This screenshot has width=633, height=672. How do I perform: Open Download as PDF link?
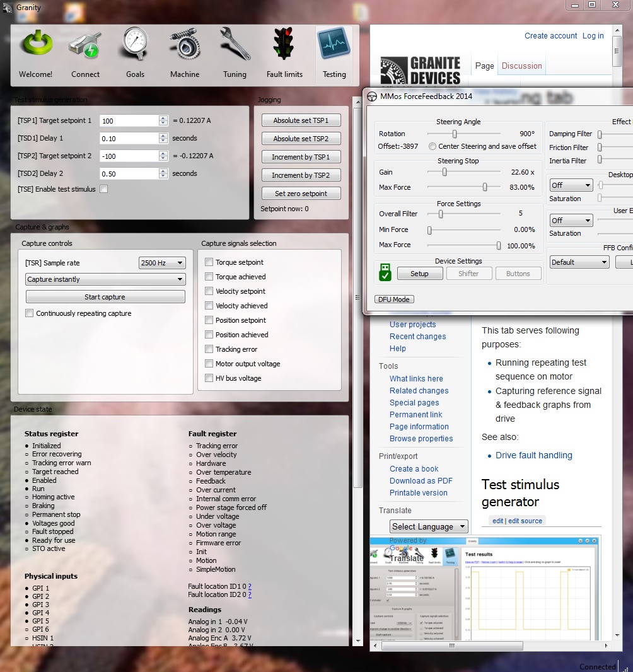[421, 481]
